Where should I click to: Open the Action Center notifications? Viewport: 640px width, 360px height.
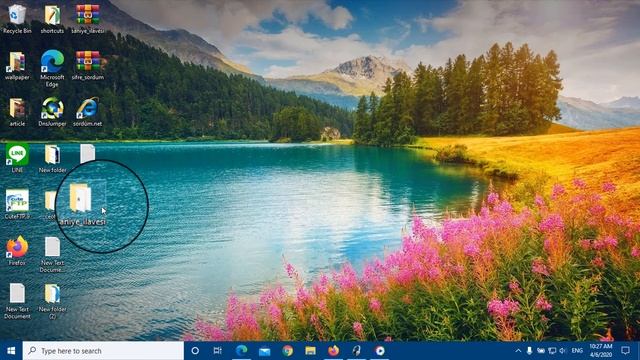coord(625,351)
